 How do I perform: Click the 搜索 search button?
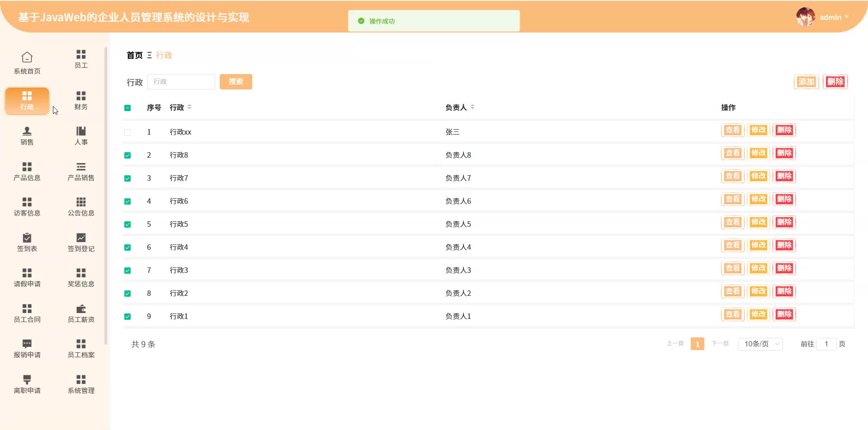pos(236,82)
